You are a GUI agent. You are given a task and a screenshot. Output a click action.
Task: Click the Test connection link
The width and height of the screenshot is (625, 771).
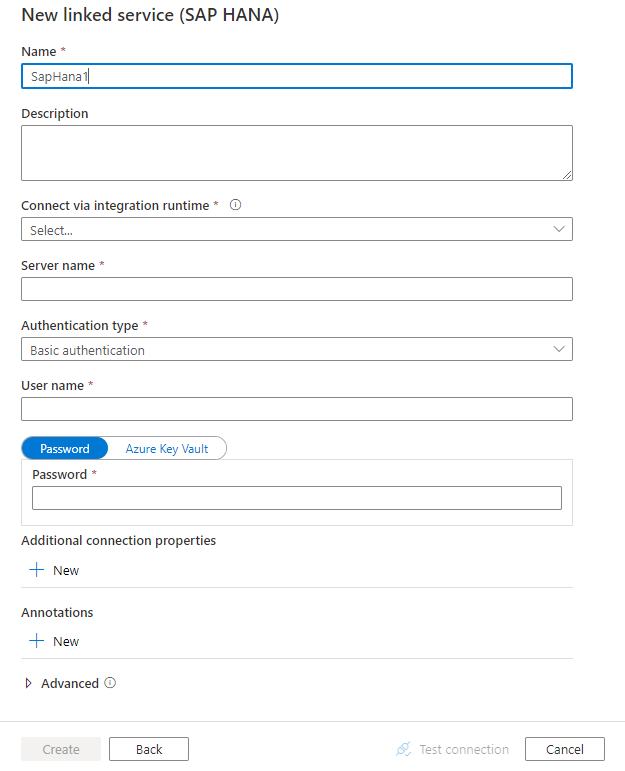[463, 749]
